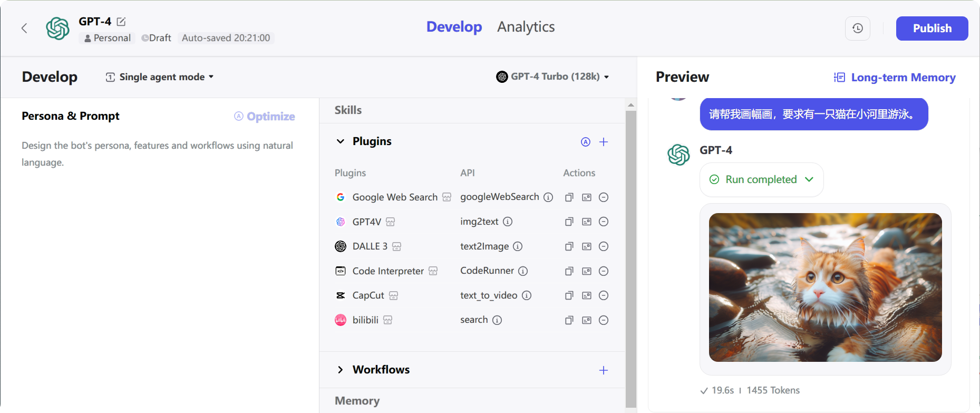Remove the Code Interpreter plugin
This screenshot has width=980, height=413.
pos(604,271)
